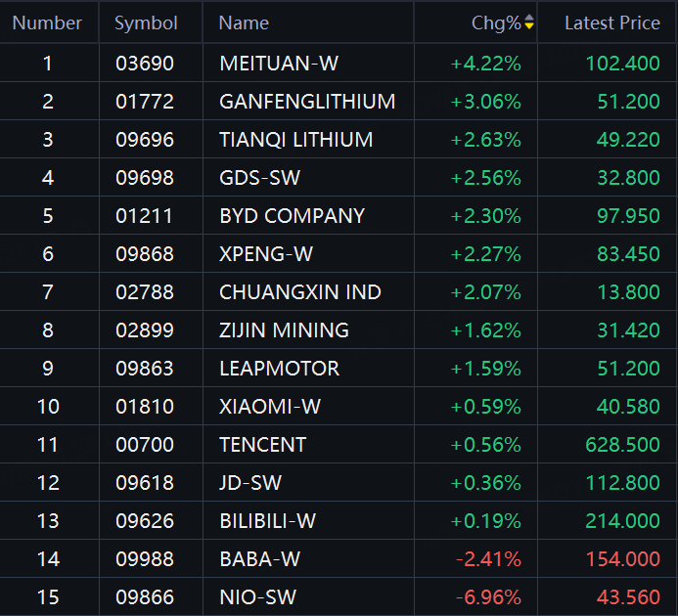Click +3.06% change value

(485, 102)
